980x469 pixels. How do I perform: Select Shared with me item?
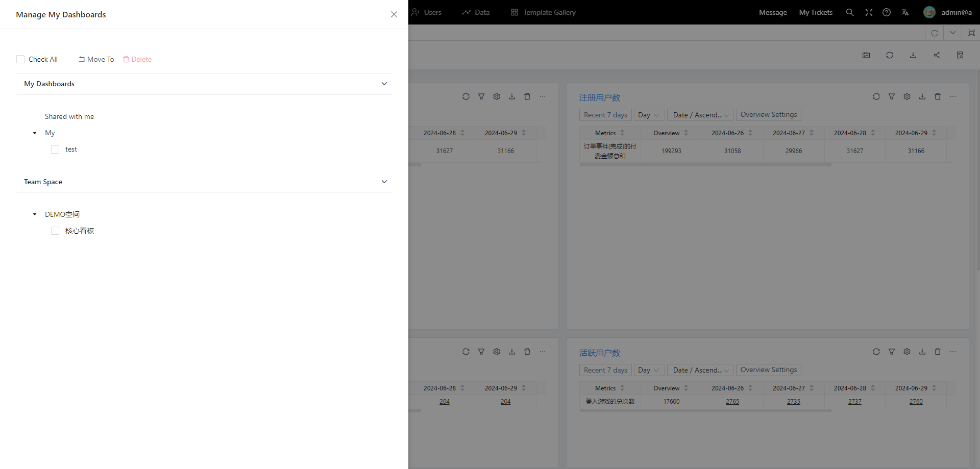(x=69, y=116)
